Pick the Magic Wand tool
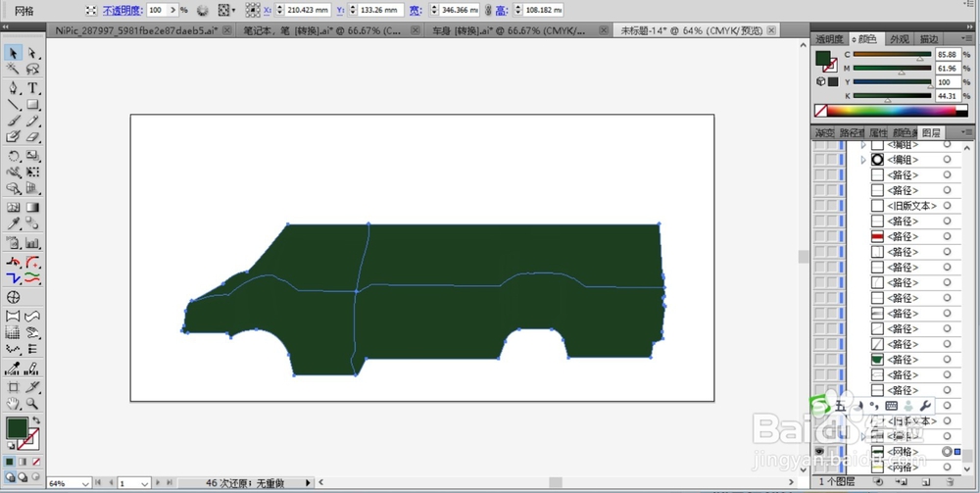The height and width of the screenshot is (493, 980). [x=13, y=69]
